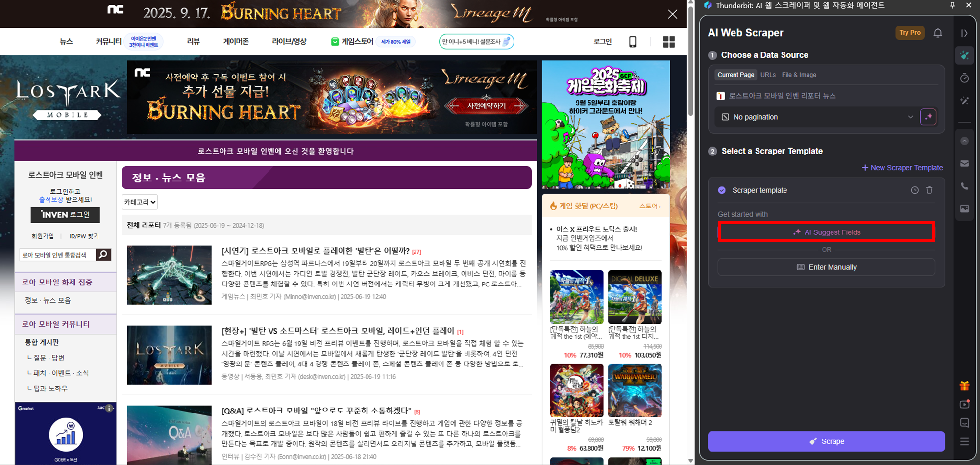This screenshot has height=465, width=980.
Task: Delete the scraper template via trash icon
Action: [929, 190]
